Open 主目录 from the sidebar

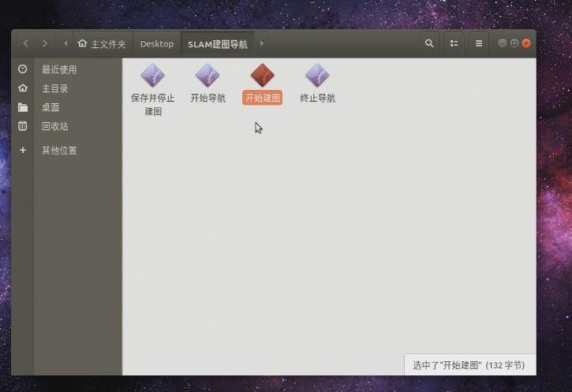pyautogui.click(x=54, y=88)
